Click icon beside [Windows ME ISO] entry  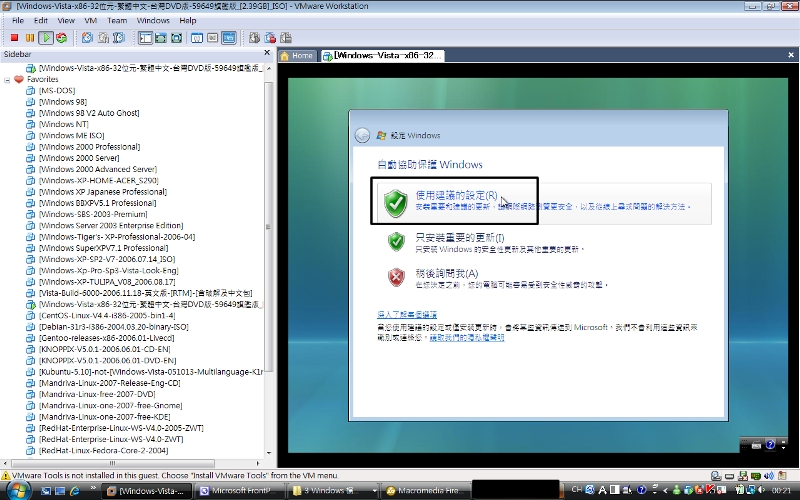click(31, 135)
